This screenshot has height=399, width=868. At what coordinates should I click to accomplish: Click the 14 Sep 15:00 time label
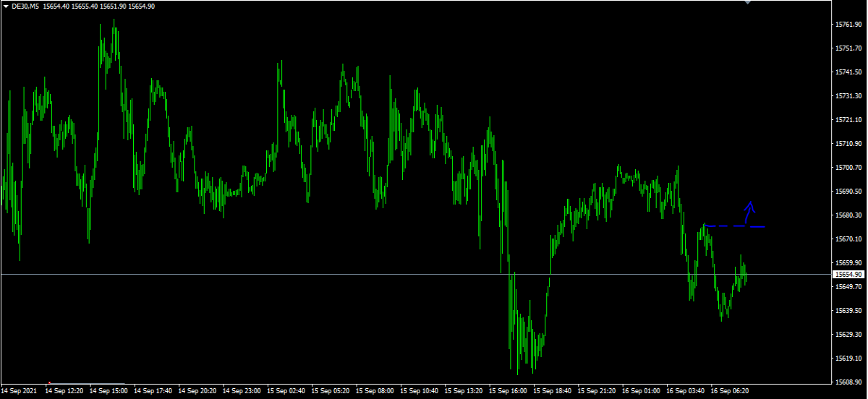[x=109, y=391]
